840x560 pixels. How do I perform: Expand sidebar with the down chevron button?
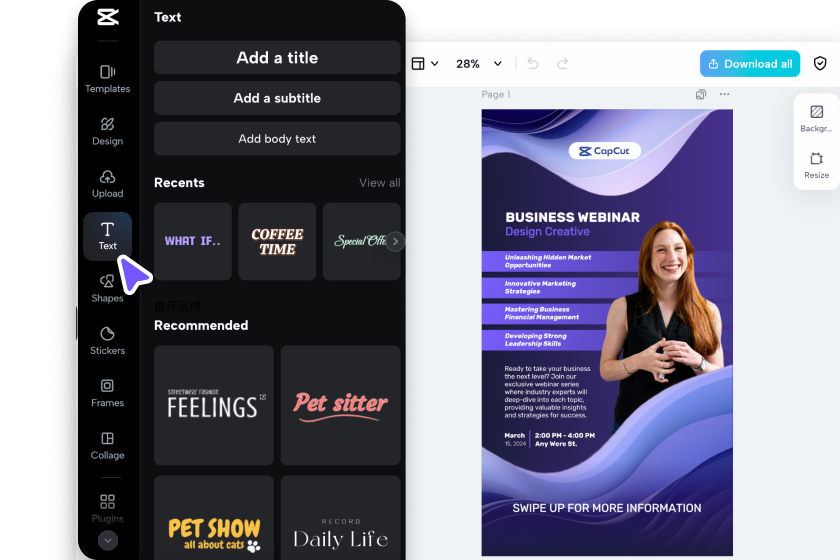107,540
